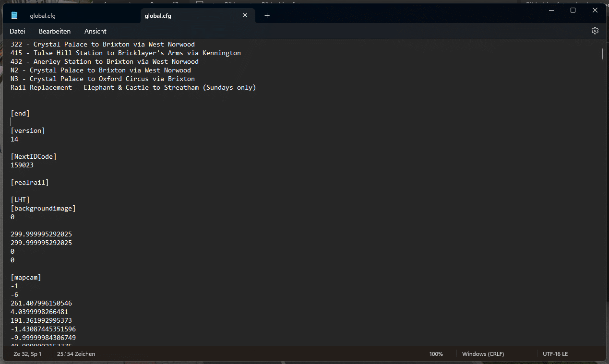Image resolution: width=609 pixels, height=364 pixels.
Task: Click the Ze 32, Sp 1 cursor position
Action: point(27,354)
